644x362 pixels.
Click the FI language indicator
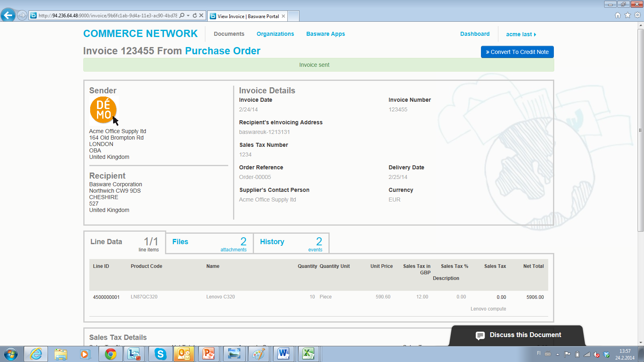[x=539, y=354]
